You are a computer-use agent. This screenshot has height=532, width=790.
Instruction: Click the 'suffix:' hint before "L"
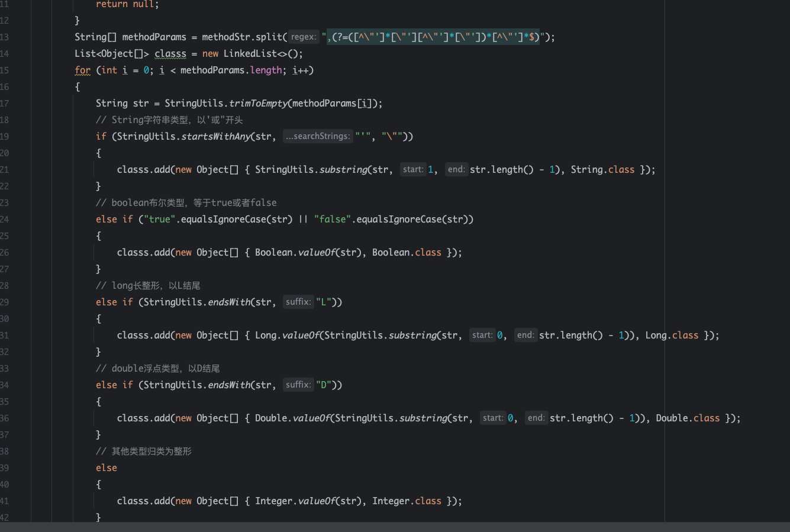click(298, 302)
